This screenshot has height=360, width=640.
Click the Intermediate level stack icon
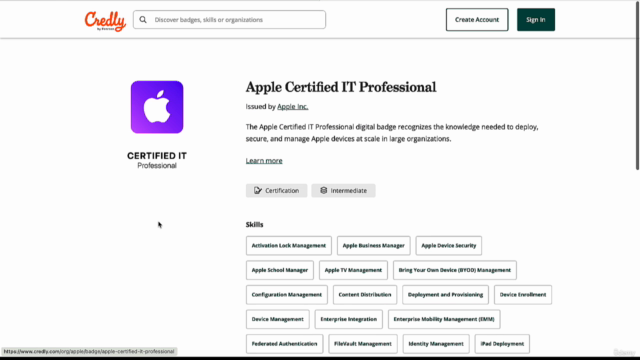(324, 191)
